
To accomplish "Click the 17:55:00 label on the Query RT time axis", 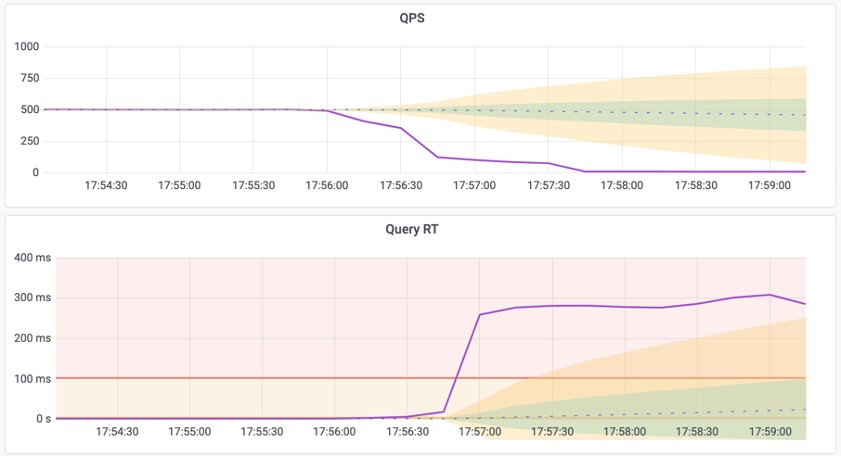I will [x=189, y=432].
